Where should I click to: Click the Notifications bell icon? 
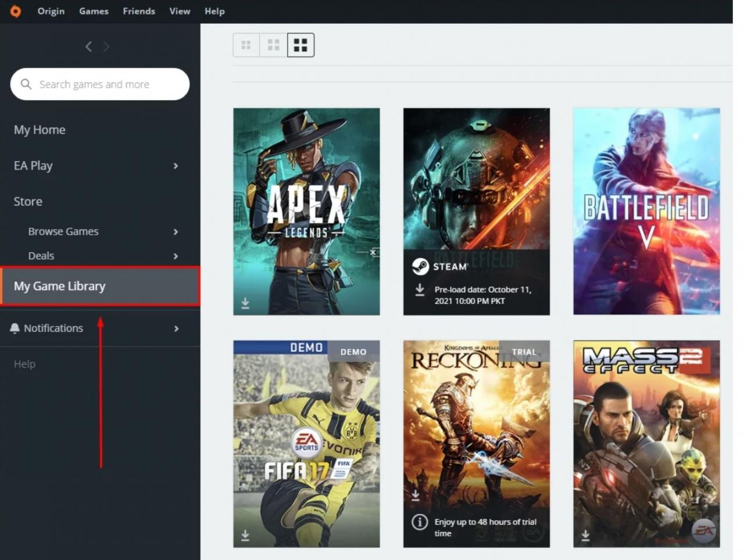pos(15,328)
